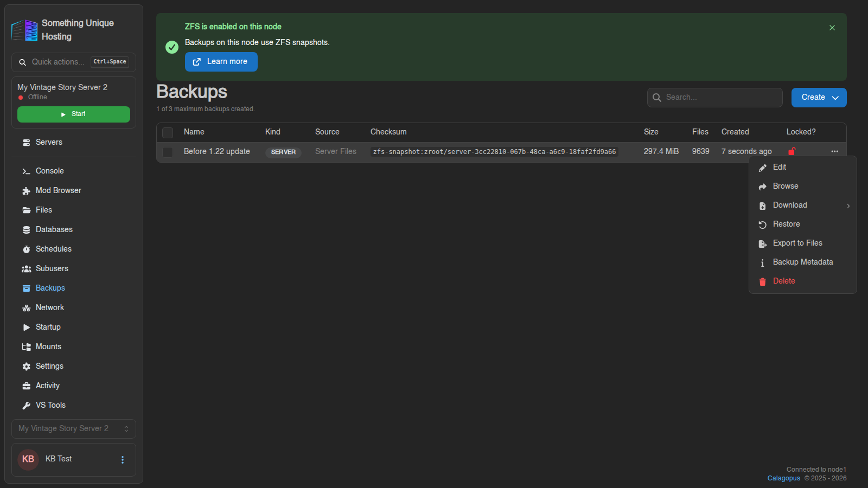Click the Settings gear icon in sidebar
This screenshot has width=868, height=488.
pos(26,367)
